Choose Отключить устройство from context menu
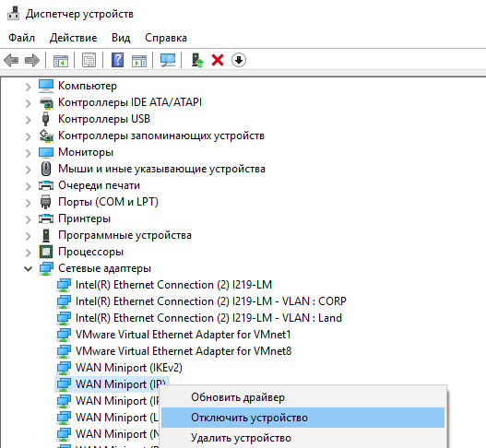486x448 pixels. pos(303,418)
